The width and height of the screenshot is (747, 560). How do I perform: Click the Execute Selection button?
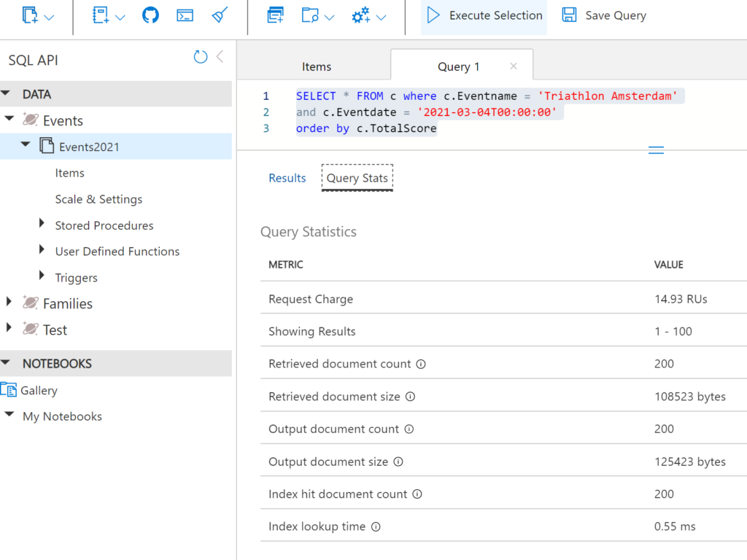[484, 15]
